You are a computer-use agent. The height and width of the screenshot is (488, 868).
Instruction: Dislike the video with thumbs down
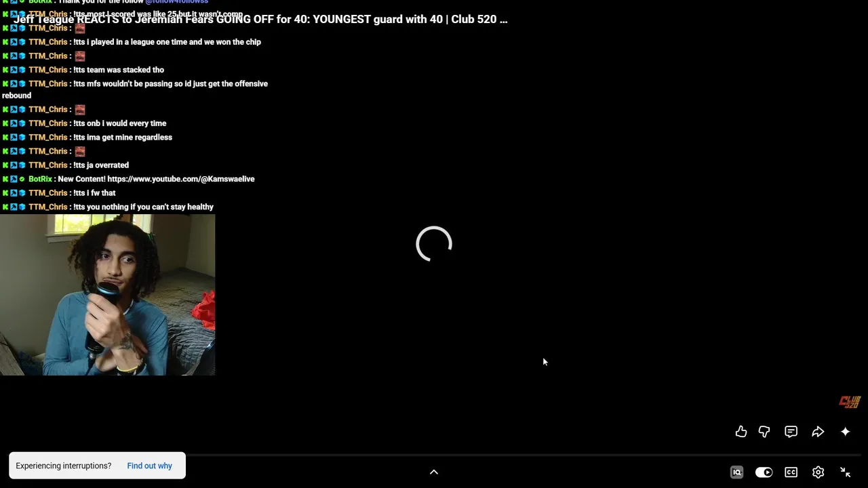[x=764, y=432]
